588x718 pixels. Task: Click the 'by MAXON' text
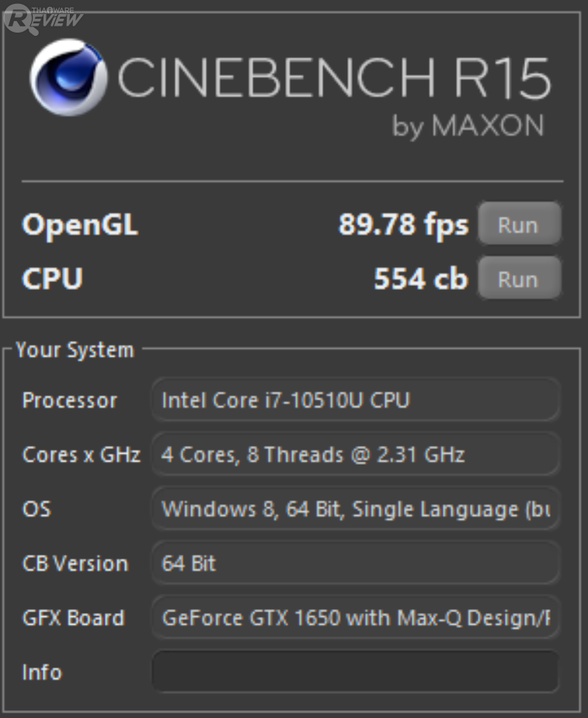[468, 127]
